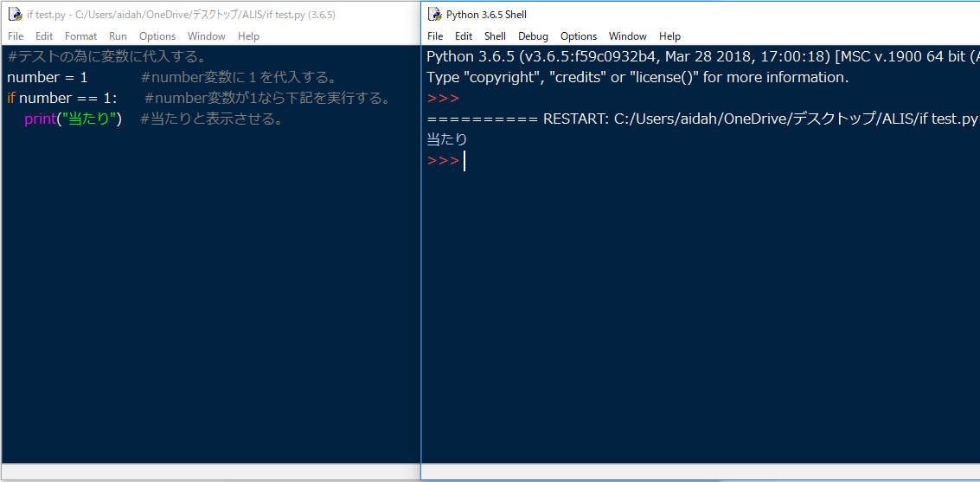Click the Python icon in the Shell title bar
The image size is (980, 482).
(434, 15)
